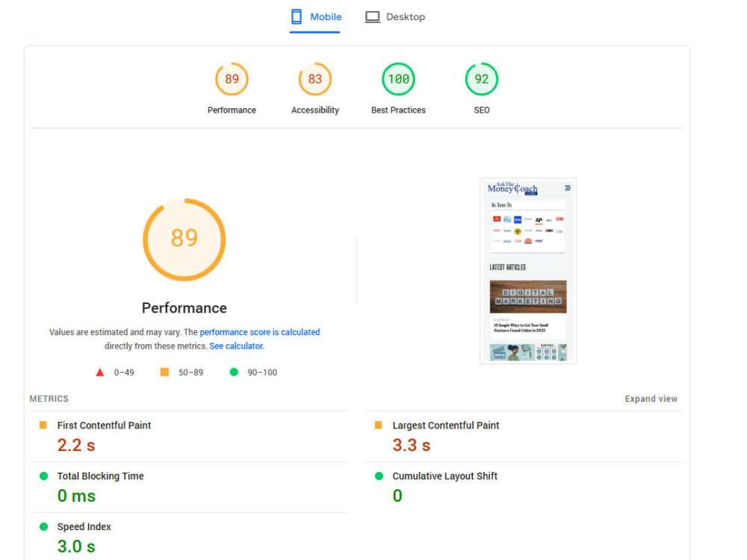Click the green dot beside Cumulative Layout Shift
The image size is (747, 560).
click(x=379, y=476)
